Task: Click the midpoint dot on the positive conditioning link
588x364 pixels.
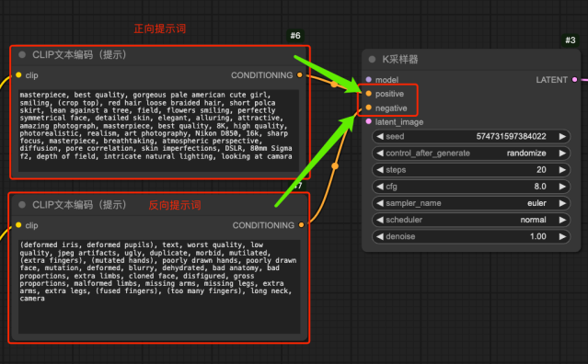Action: [x=334, y=85]
